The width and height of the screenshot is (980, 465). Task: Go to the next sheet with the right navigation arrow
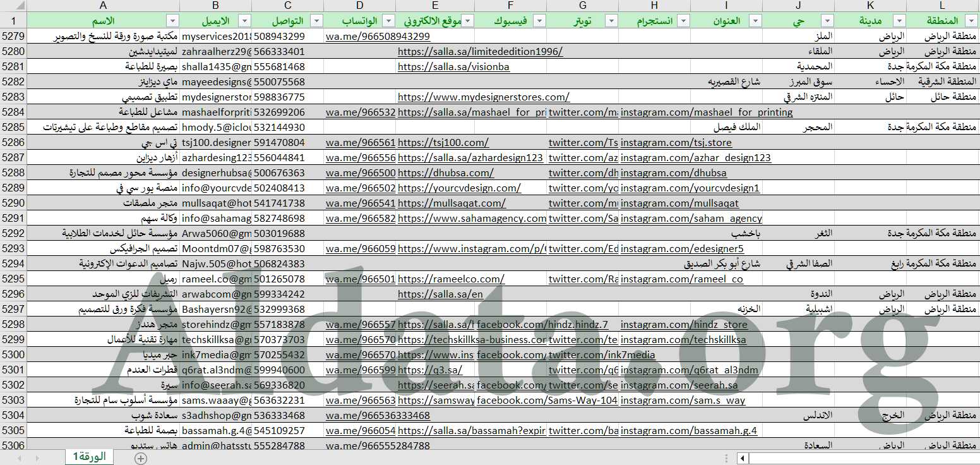(x=39, y=459)
